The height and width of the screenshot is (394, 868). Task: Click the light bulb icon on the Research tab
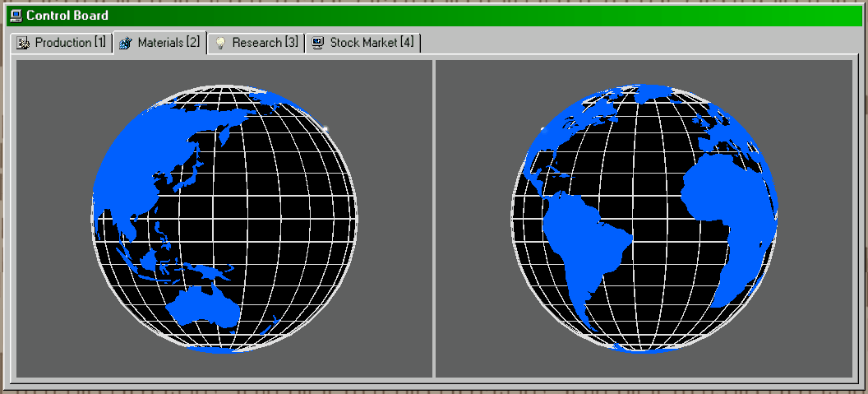(220, 43)
